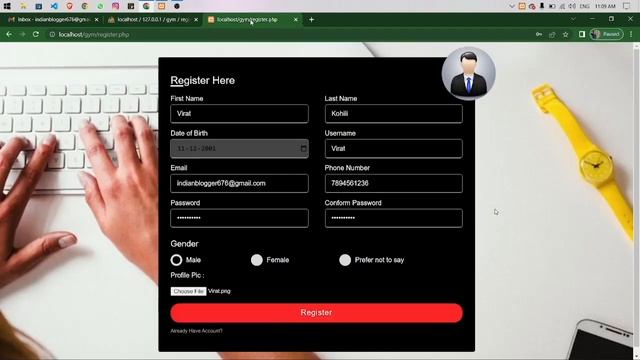Viewport: 640px width, 360px height.
Task: Click the Choose File button
Action: pos(188,291)
